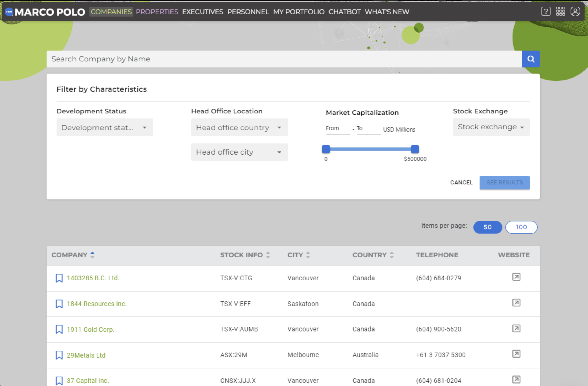The image size is (588, 386).
Task: Sort table by Stock Info column arrows
Action: 268,255
